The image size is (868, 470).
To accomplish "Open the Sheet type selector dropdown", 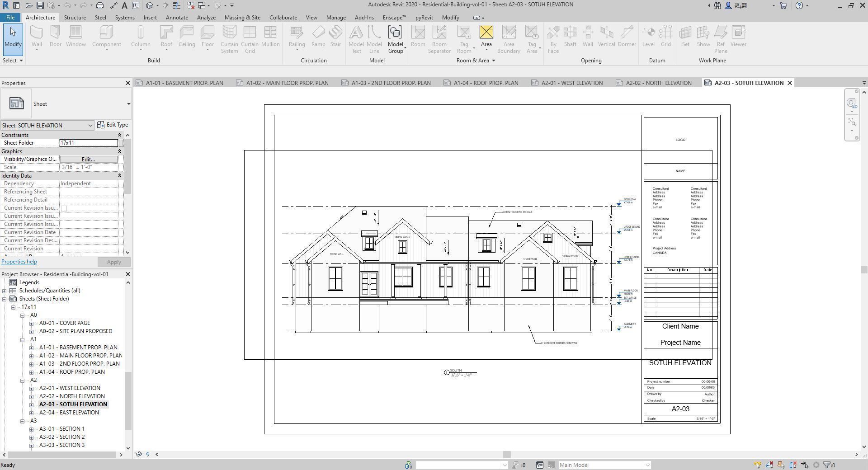I will 128,104.
